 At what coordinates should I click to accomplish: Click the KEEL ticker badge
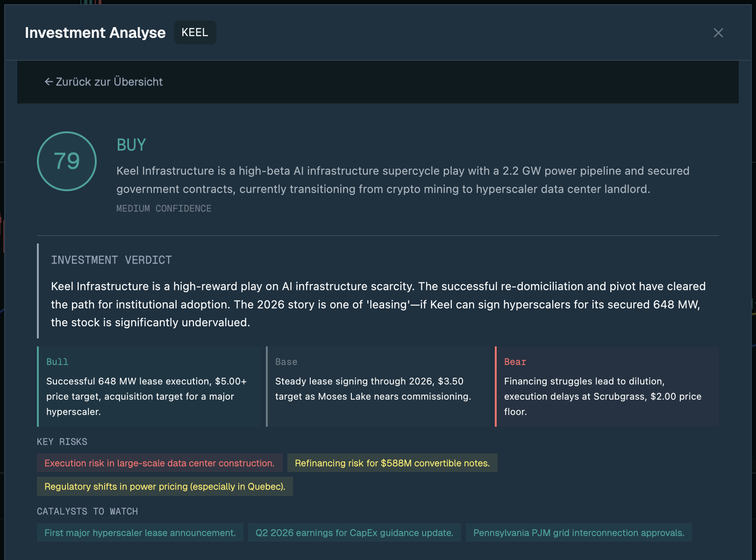pos(195,33)
